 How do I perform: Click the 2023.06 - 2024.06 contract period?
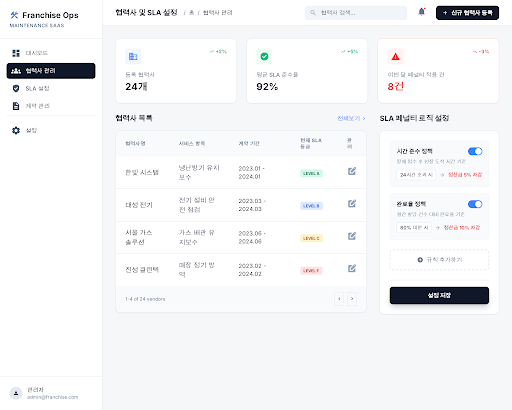252,237
